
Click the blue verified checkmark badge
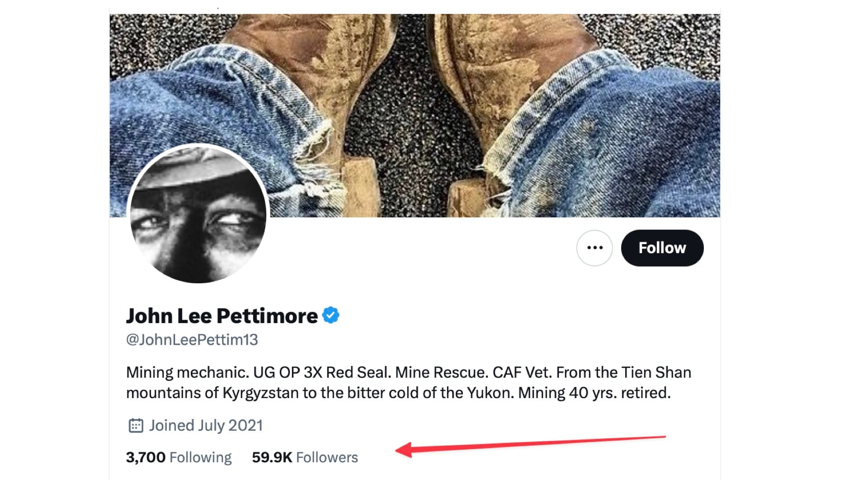coord(331,315)
